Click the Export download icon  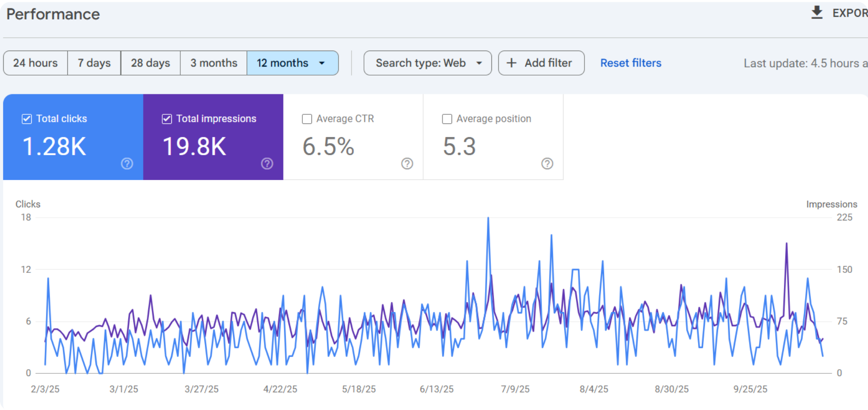click(x=816, y=13)
